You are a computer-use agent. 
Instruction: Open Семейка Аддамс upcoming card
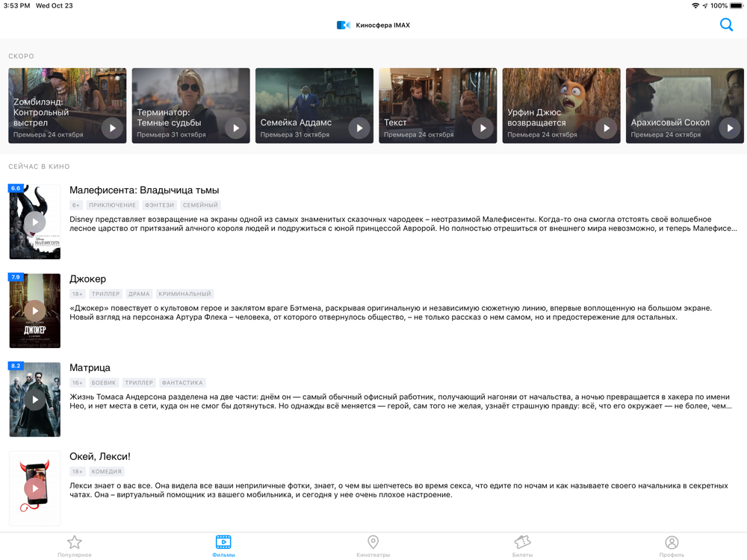point(314,105)
